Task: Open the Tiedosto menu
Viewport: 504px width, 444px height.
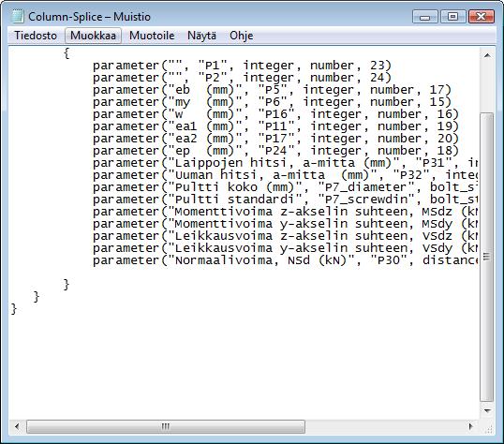Action: 36,36
